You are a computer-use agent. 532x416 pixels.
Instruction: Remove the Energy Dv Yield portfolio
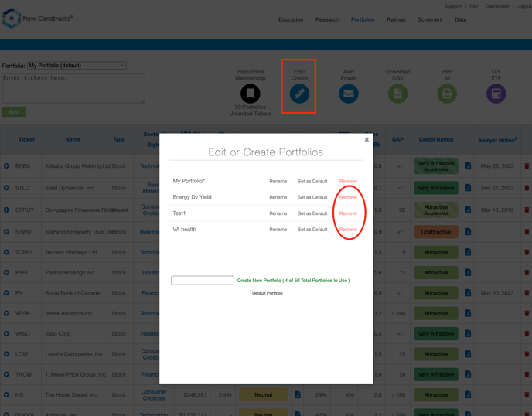(x=348, y=197)
